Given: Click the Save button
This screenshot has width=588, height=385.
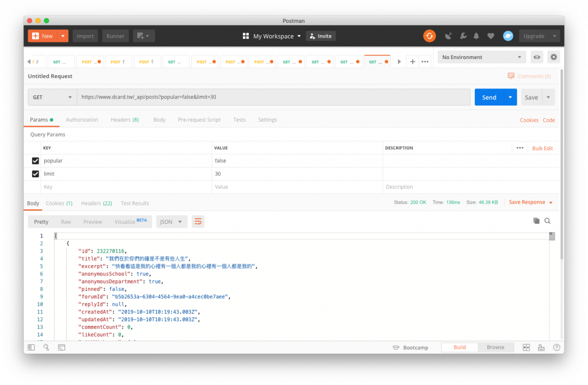Looking at the screenshot, I should pyautogui.click(x=531, y=97).
